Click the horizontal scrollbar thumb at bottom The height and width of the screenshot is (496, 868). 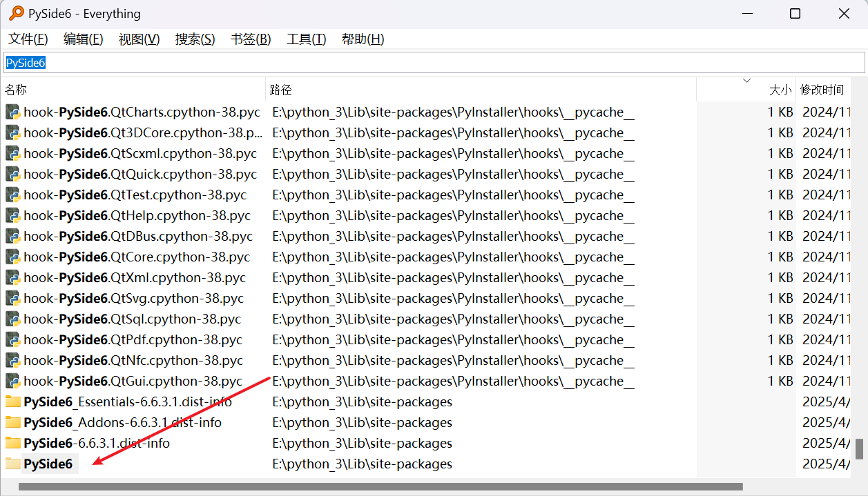(380, 486)
